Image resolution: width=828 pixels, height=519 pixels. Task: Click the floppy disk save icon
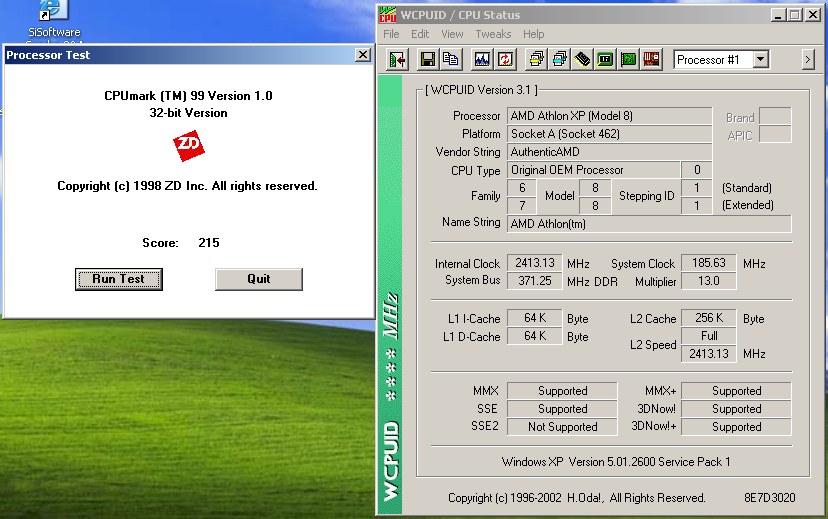(427, 60)
